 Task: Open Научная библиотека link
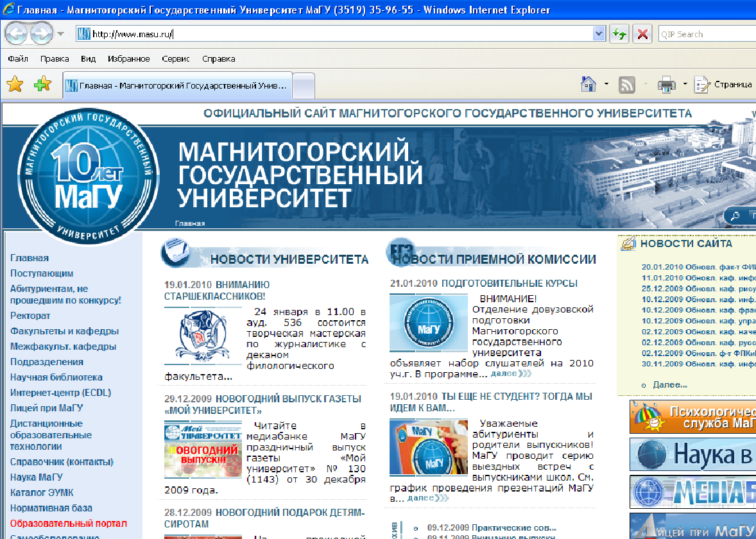point(56,377)
